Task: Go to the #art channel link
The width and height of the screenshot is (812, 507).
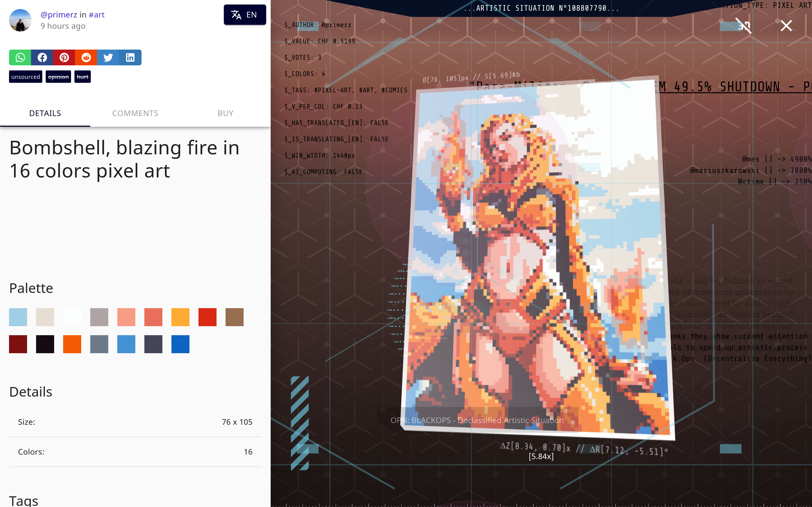Action: pyautogui.click(x=97, y=15)
